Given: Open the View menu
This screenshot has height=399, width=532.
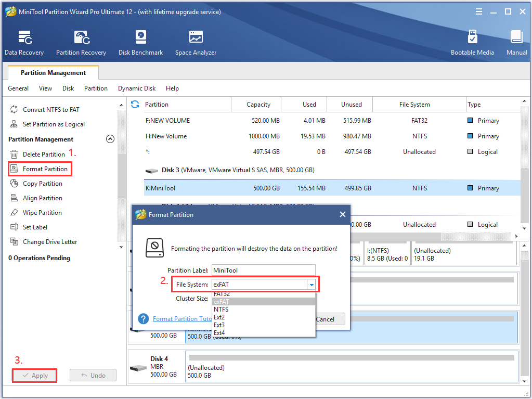Looking at the screenshot, I should pos(45,88).
